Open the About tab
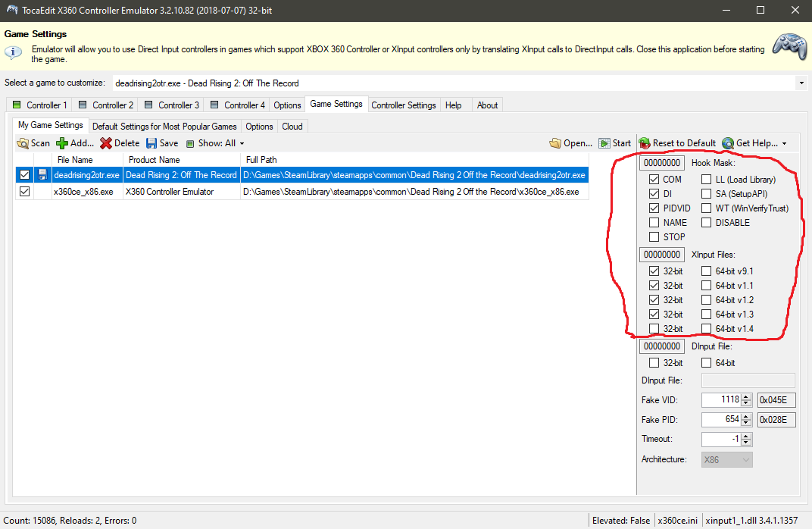Image resolution: width=812 pixels, height=529 pixels. 487,105
